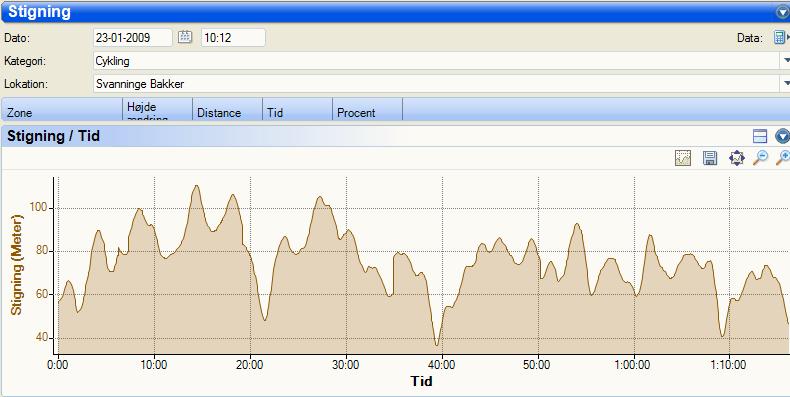790x397 pixels.
Task: Click the Data: label
Action: (750, 38)
